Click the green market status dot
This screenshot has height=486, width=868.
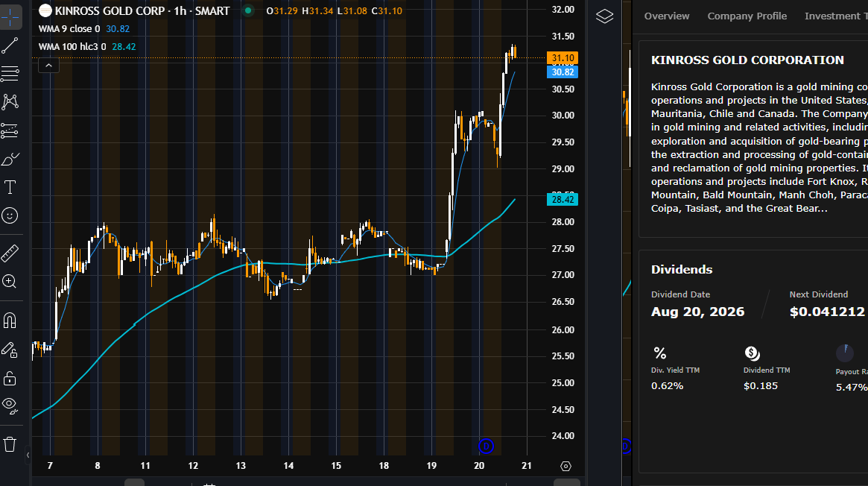point(248,10)
